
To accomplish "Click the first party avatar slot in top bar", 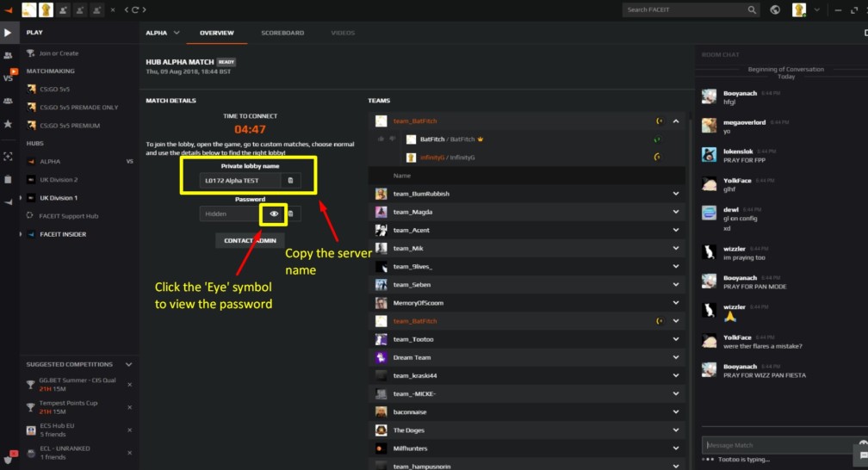I will tap(28, 9).
